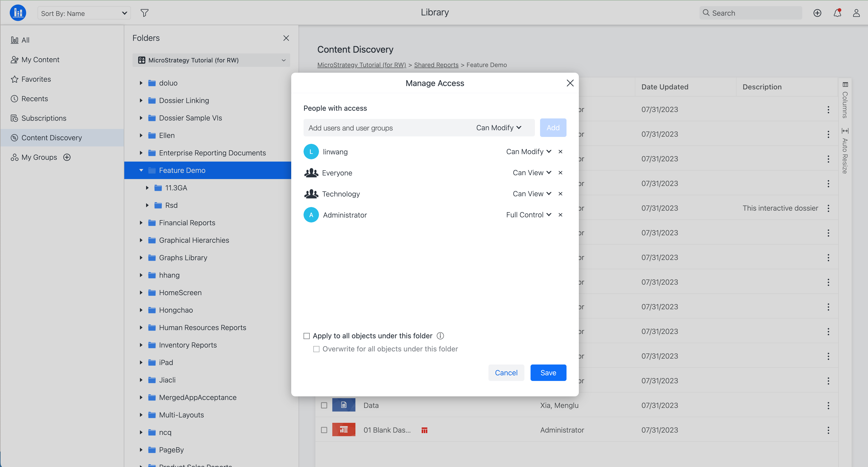Click the Save button
This screenshot has height=467, width=868.
(548, 373)
